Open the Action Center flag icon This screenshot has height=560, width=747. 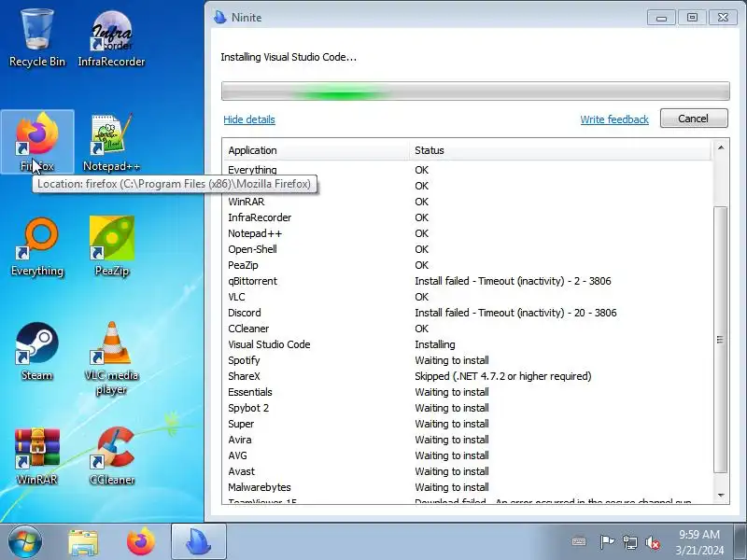tap(606, 542)
